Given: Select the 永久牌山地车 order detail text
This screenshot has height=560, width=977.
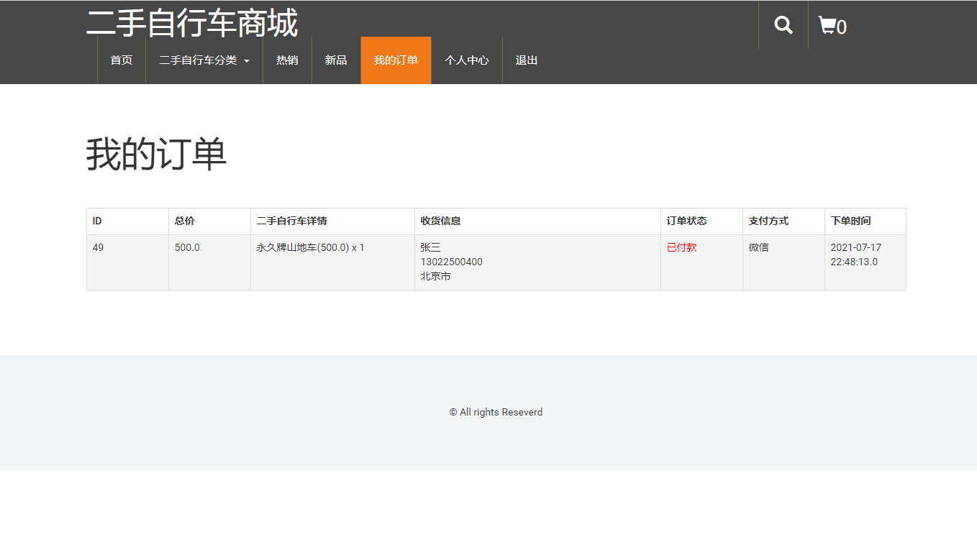Looking at the screenshot, I should click(x=309, y=247).
